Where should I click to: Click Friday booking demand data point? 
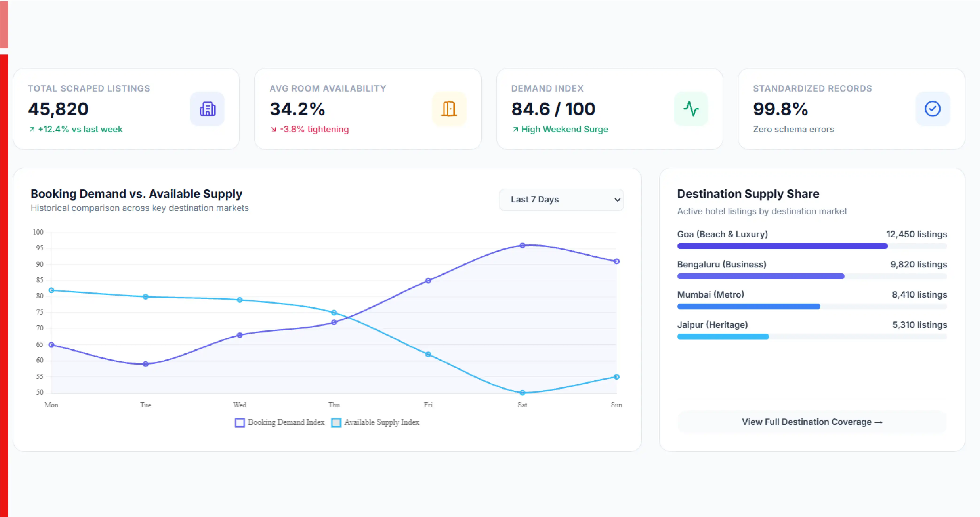click(x=428, y=281)
